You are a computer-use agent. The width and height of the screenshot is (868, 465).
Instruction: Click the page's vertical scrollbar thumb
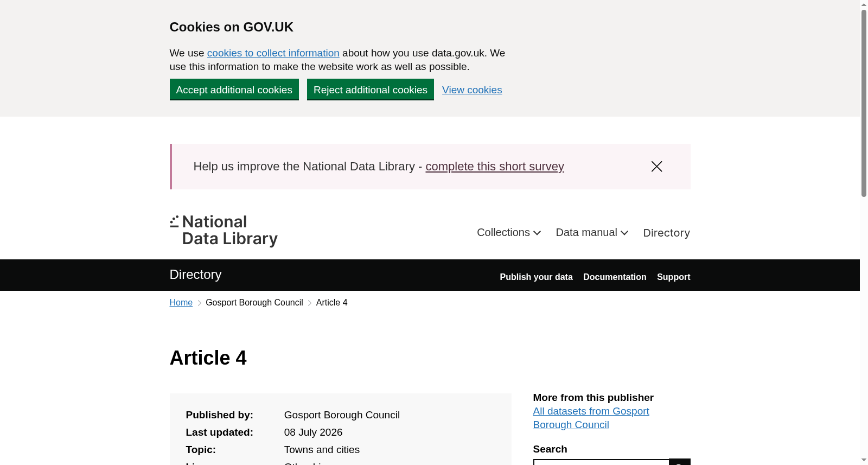click(x=864, y=103)
